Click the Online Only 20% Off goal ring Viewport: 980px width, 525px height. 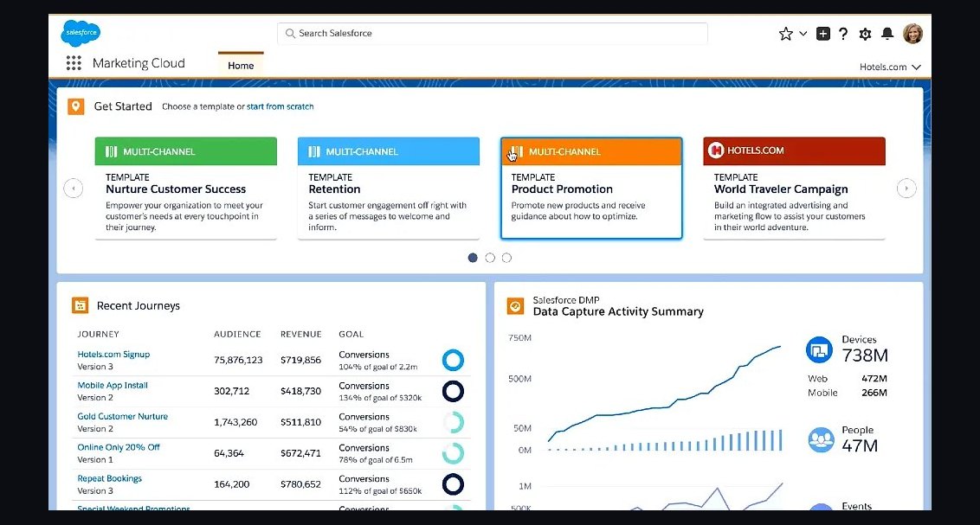click(x=453, y=453)
